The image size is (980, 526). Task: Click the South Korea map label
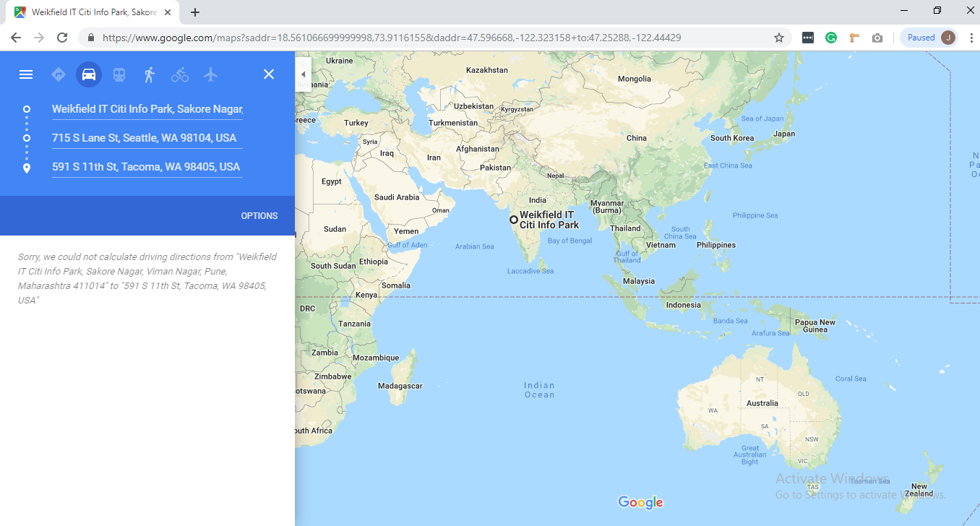click(x=732, y=138)
